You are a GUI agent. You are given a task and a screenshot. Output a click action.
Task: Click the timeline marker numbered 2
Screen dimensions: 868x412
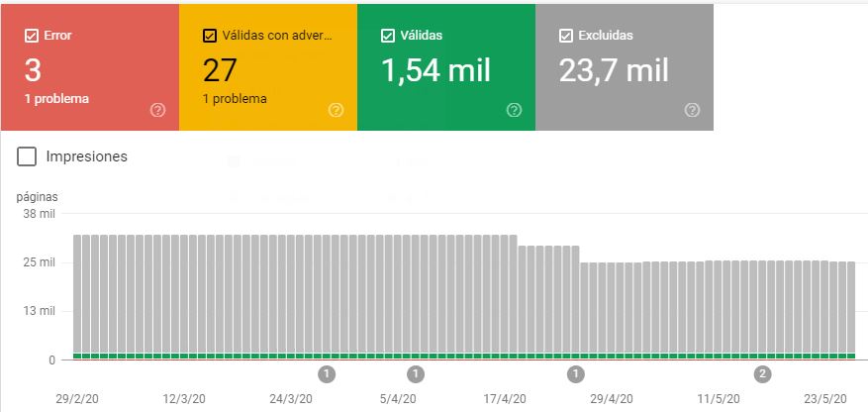click(762, 373)
